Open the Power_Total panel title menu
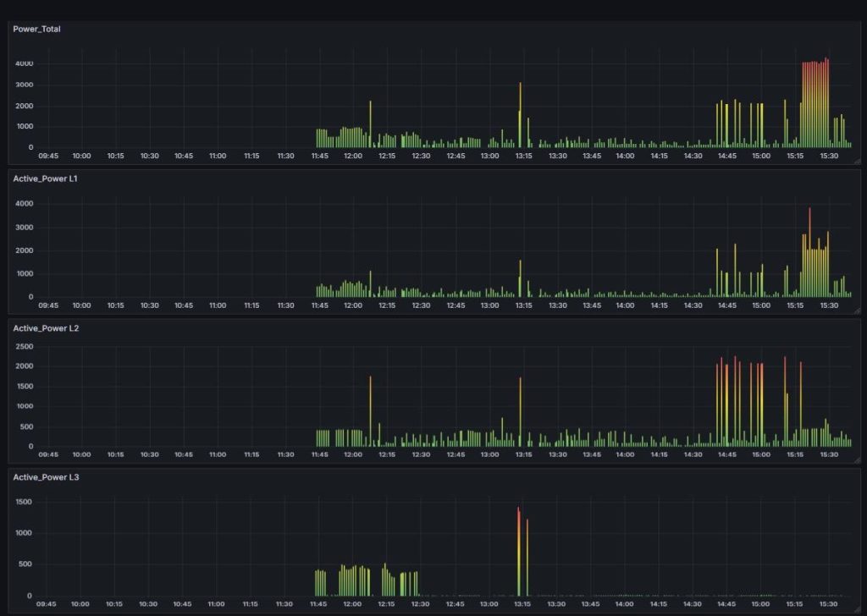The width and height of the screenshot is (867, 616). click(x=36, y=29)
